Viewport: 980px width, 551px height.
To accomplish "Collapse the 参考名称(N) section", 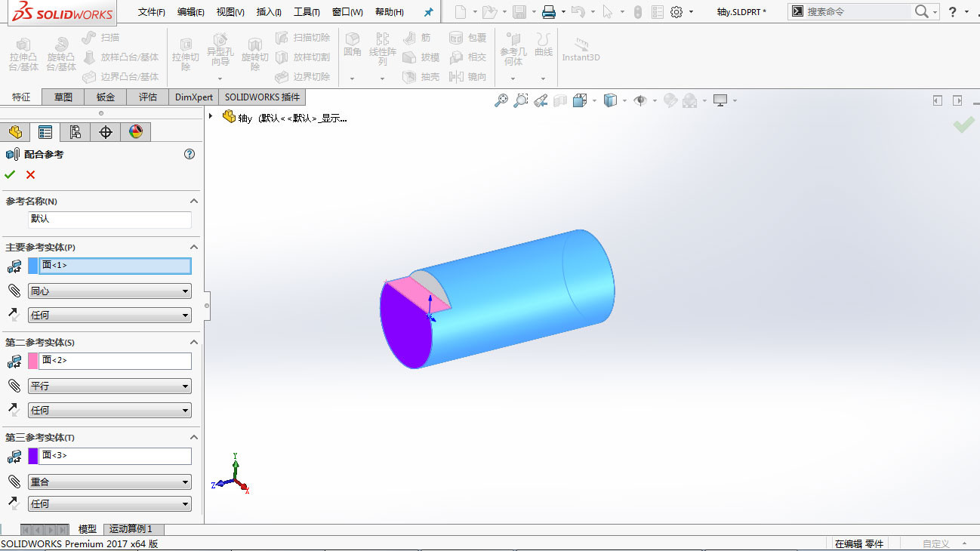I will point(194,201).
